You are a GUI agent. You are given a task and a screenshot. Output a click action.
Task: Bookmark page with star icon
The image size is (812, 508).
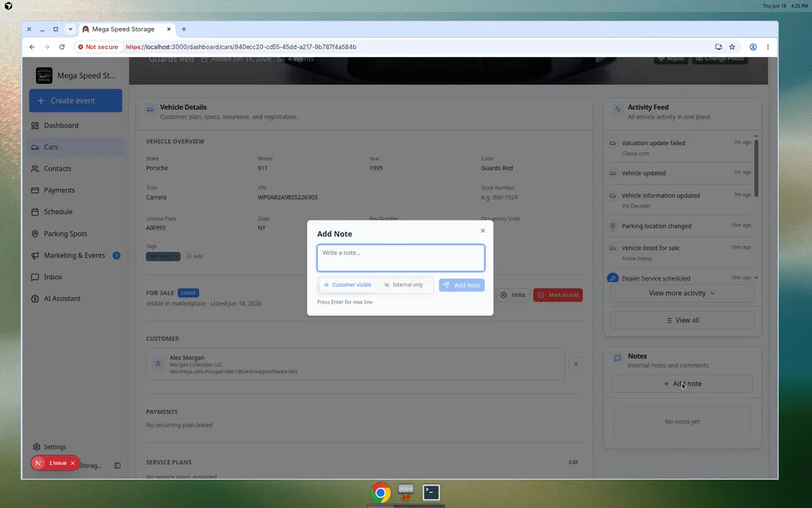732,47
